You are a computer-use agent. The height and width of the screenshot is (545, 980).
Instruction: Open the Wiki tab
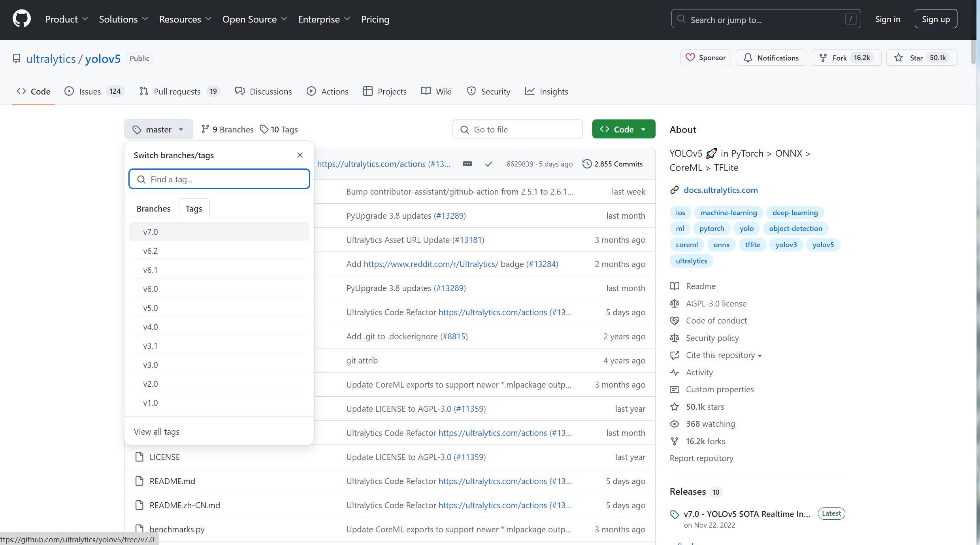point(436,91)
